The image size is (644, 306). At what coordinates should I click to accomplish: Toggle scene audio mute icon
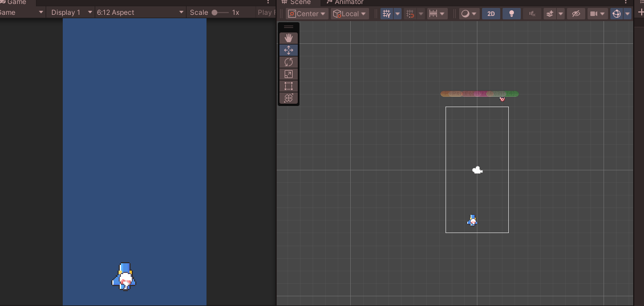click(x=532, y=14)
